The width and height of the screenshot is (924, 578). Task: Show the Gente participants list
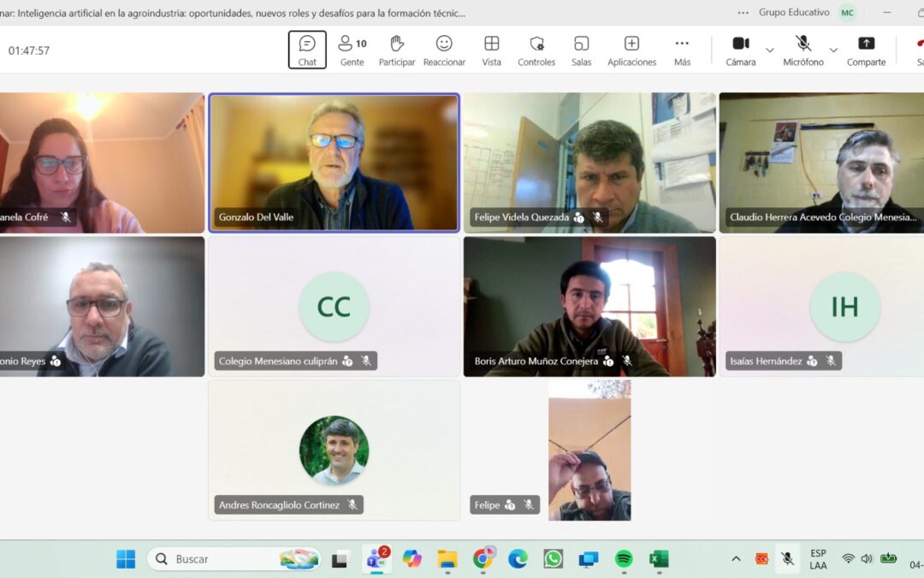coord(352,51)
